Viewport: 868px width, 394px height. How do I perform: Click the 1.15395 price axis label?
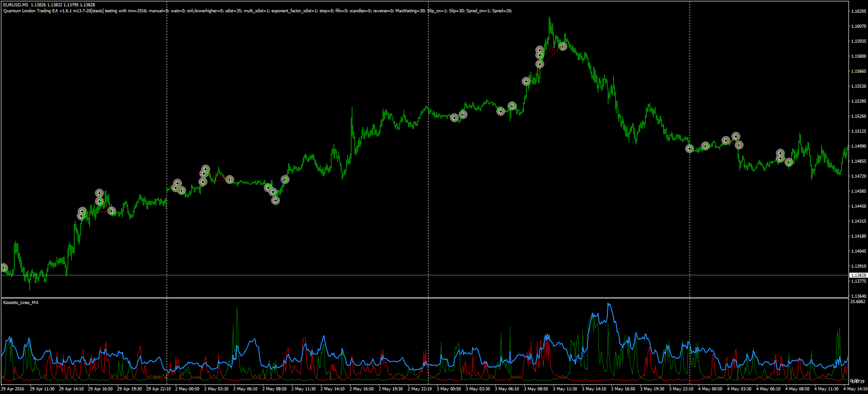click(858, 101)
